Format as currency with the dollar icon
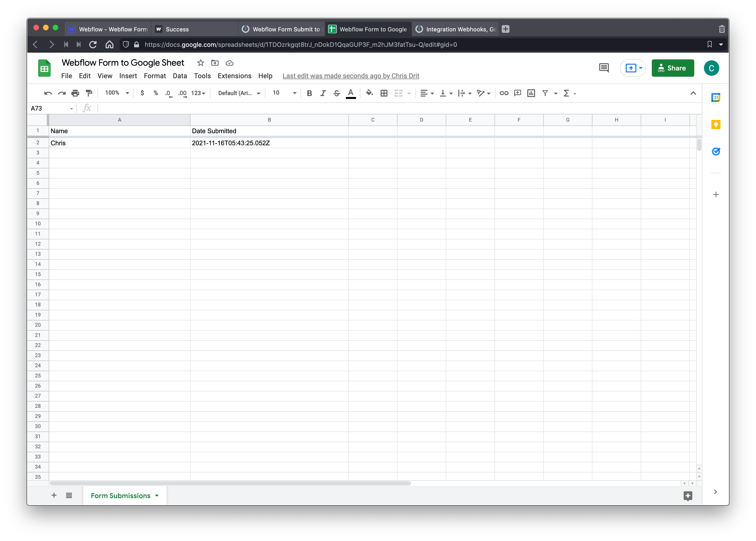 pos(142,93)
